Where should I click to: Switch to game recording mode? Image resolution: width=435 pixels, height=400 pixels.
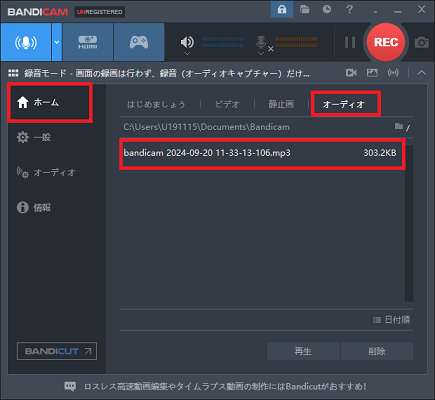point(139,42)
